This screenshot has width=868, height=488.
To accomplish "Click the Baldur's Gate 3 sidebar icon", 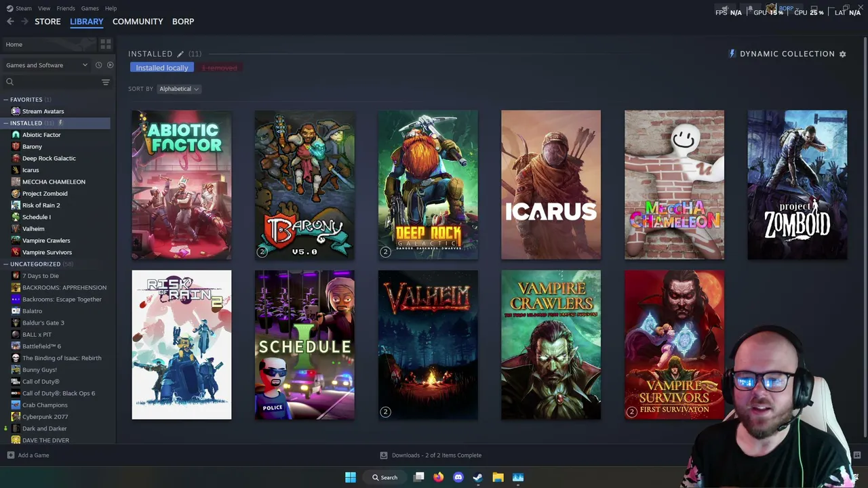I will point(16,323).
